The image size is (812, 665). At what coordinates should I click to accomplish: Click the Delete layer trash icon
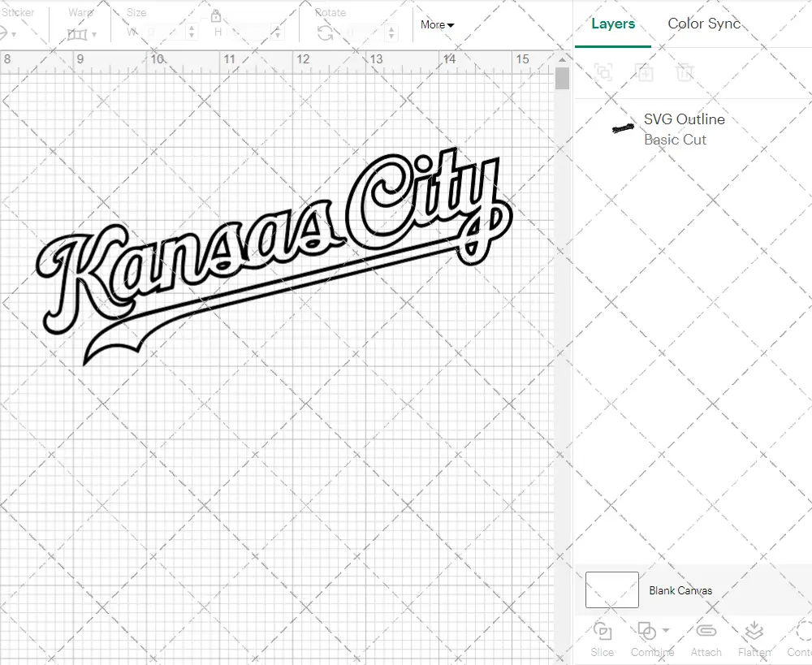coord(685,72)
